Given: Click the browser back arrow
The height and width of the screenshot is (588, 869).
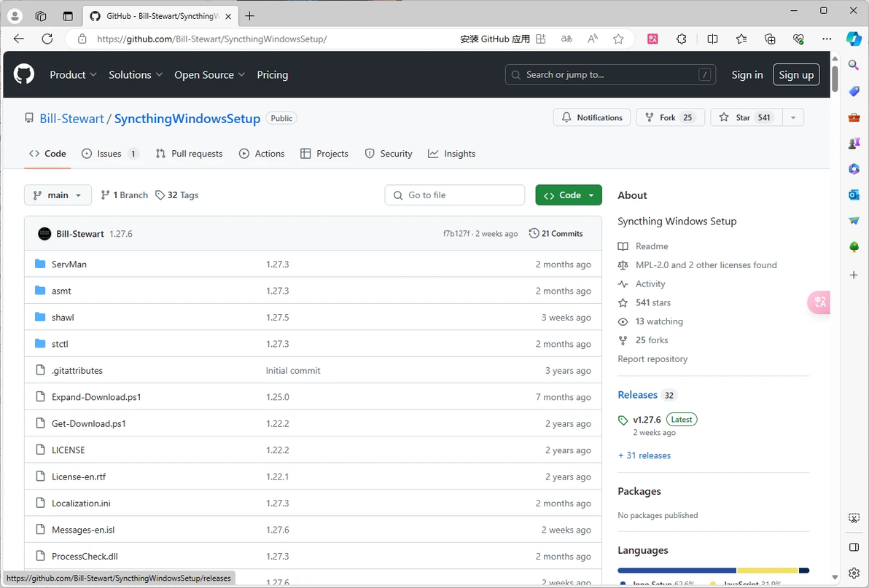Looking at the screenshot, I should click(19, 39).
